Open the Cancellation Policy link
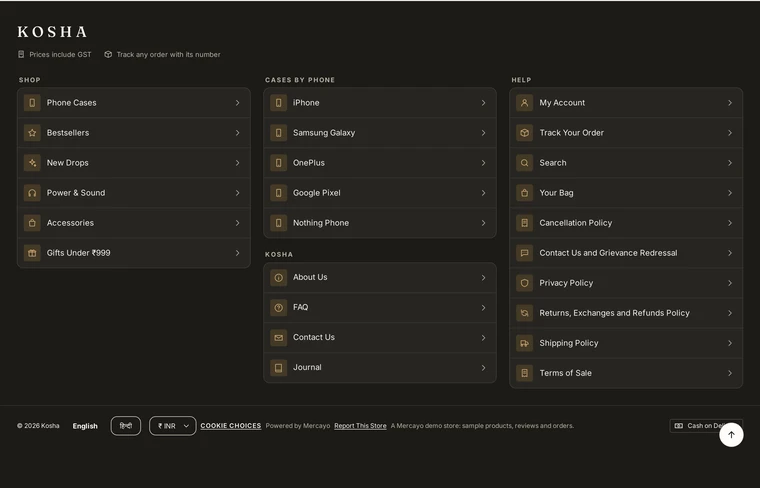This screenshot has height=488, width=760. click(x=626, y=223)
